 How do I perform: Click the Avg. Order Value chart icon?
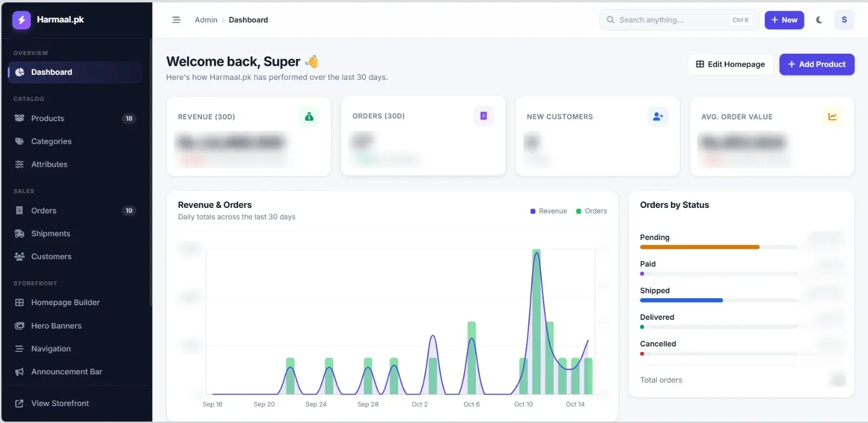pyautogui.click(x=832, y=117)
